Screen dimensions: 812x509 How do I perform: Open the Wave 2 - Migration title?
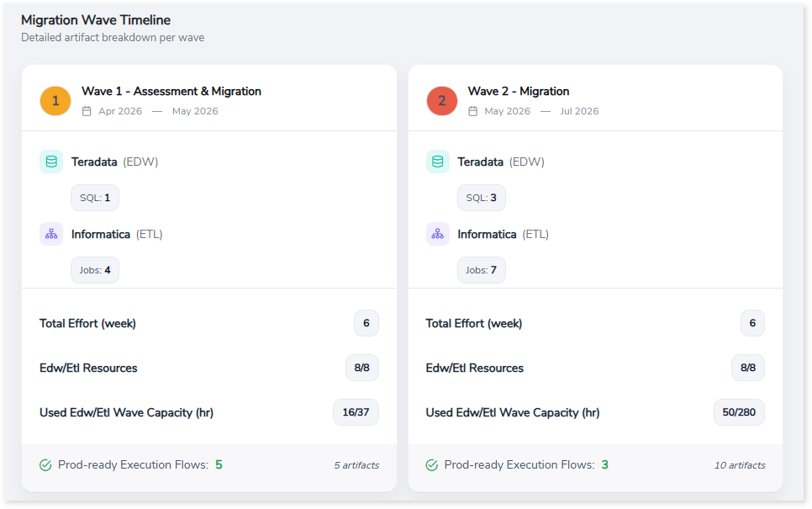tap(519, 91)
